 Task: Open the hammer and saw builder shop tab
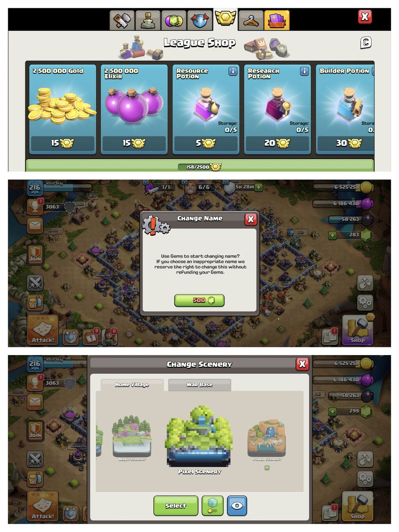click(x=122, y=20)
